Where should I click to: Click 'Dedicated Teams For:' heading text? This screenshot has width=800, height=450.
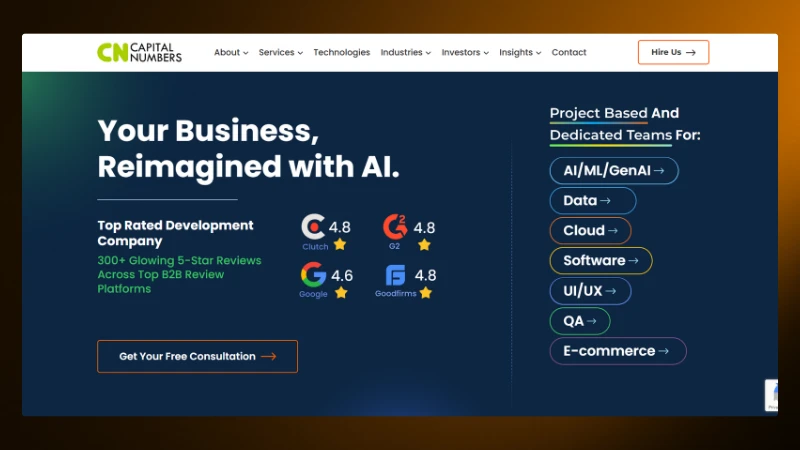point(625,135)
